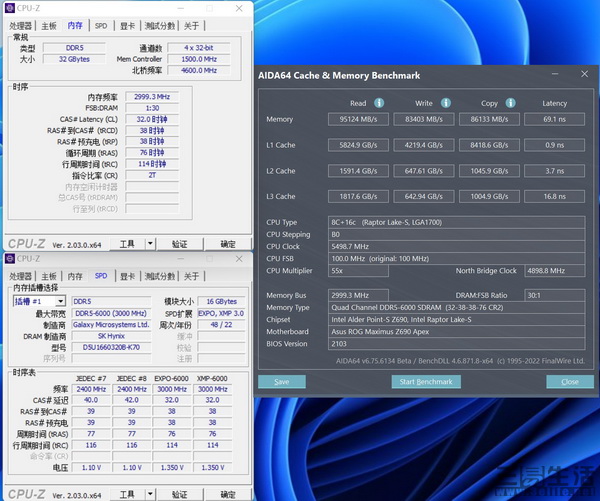Switch to 内存 tab in bottom CPU-Z
600x501 pixels.
[x=75, y=276]
